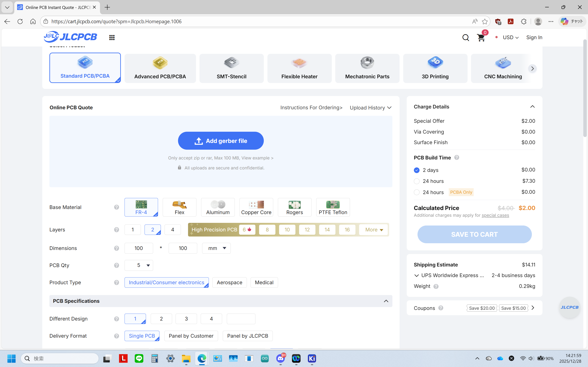Screen dimensions: 588x367
Task: Open the nine-dot apps grid menu
Action: click(112, 38)
